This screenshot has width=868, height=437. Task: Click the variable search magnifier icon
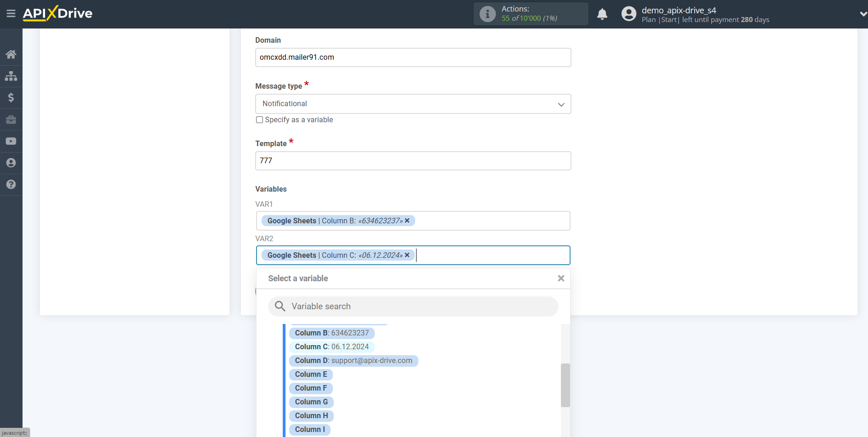pyautogui.click(x=280, y=306)
